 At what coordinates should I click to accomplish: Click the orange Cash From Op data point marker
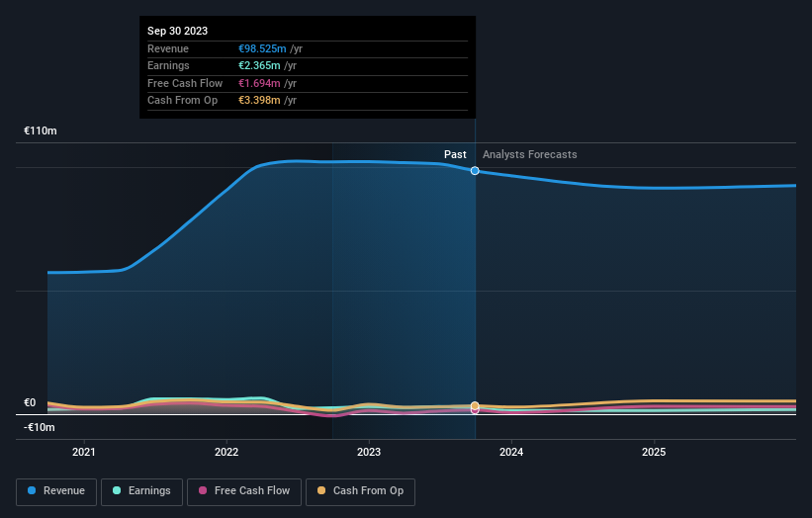click(475, 405)
